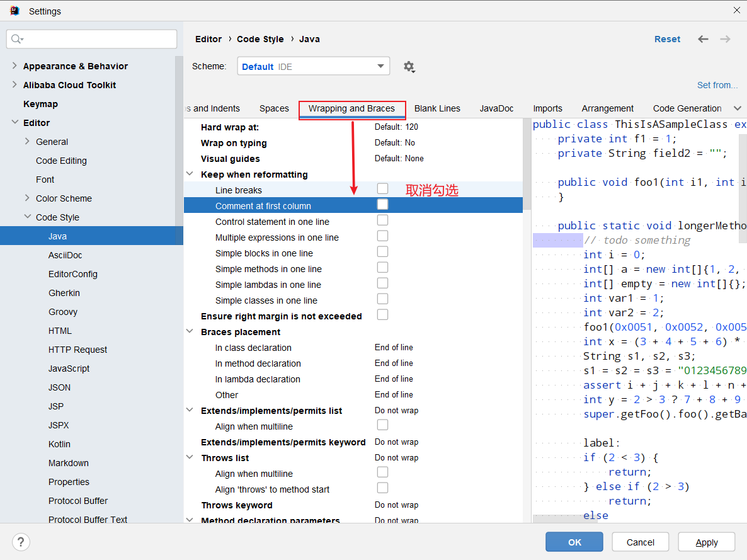Click Hard wrap at value Default: 120
Viewport: 747px width, 560px height.
396,127
